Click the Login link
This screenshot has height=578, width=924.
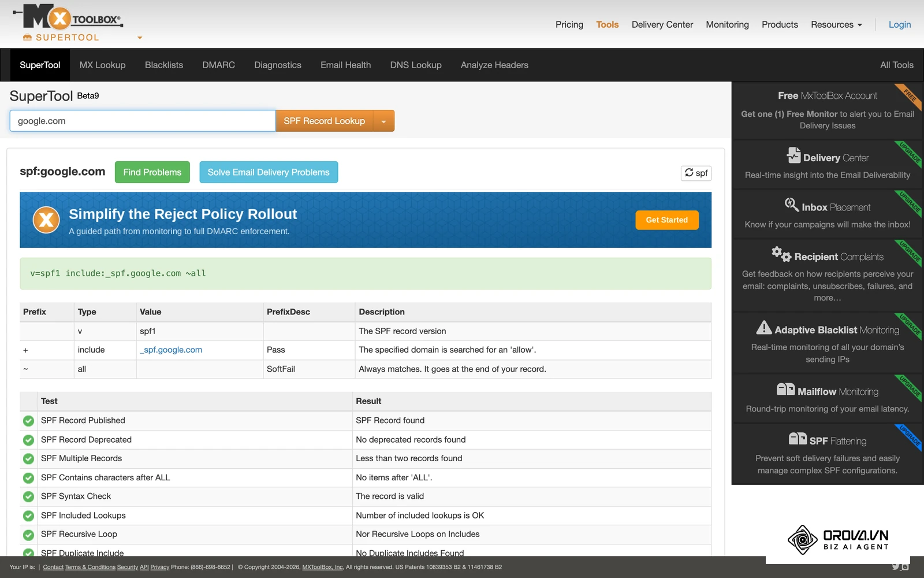[900, 24]
